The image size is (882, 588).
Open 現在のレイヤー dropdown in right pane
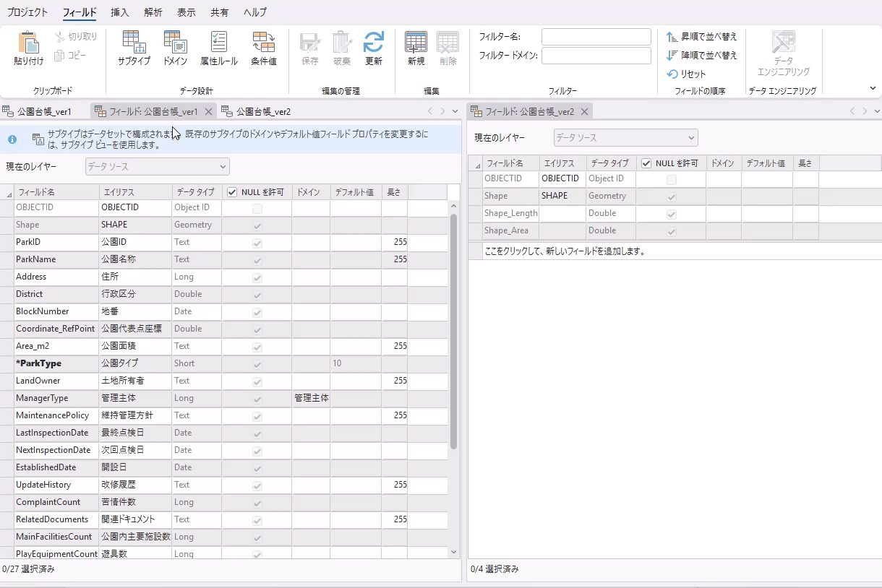point(625,137)
